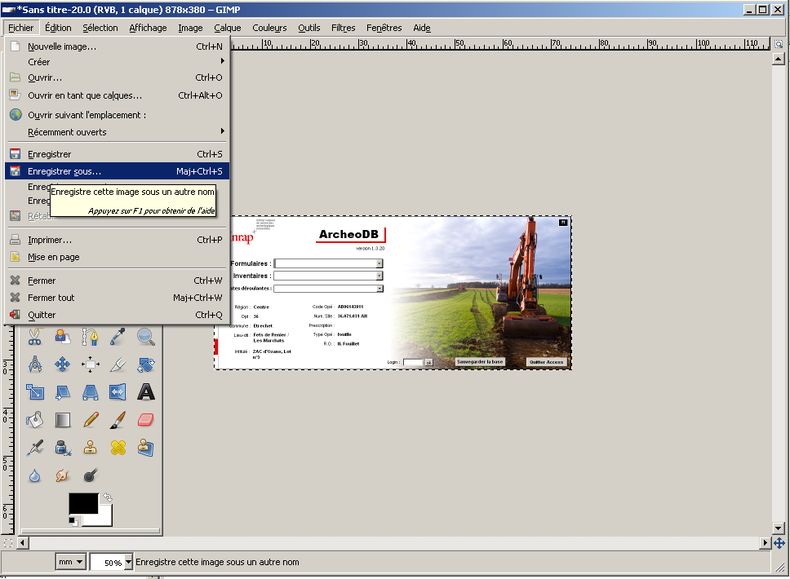
Task: Select the Move tool
Action: tap(62, 364)
